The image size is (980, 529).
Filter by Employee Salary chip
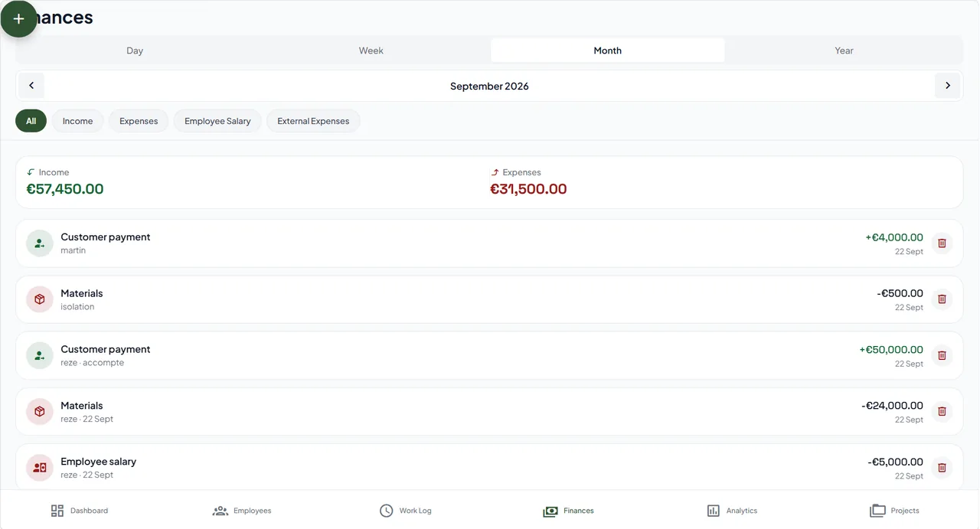[x=217, y=121]
